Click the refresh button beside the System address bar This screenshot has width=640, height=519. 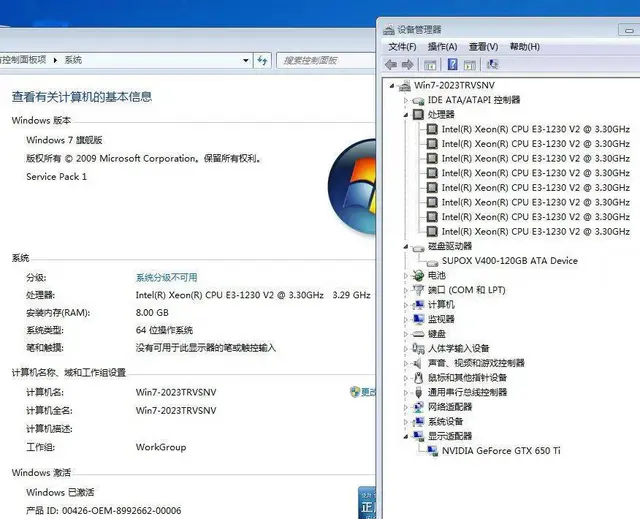tap(262, 61)
